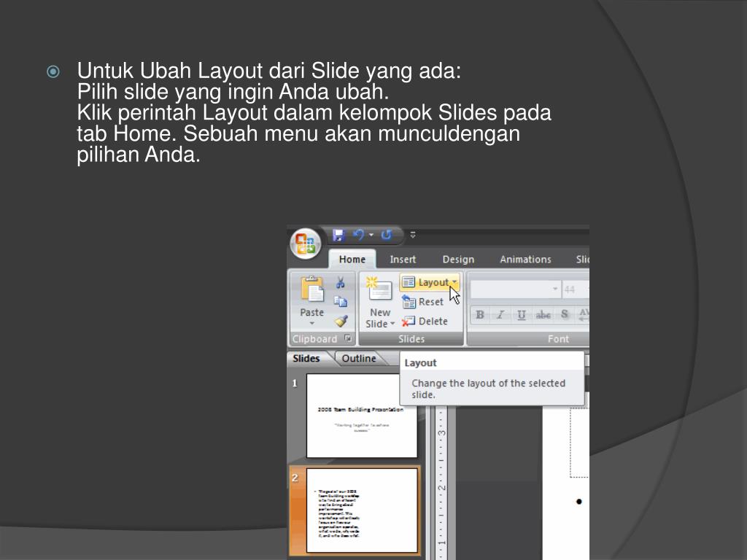Image resolution: width=747 pixels, height=560 pixels.
Task: Open the Insert ribbon tab
Action: click(x=403, y=260)
